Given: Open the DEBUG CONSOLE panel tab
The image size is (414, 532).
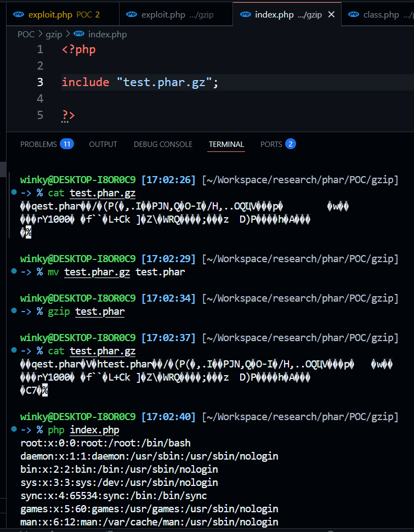Looking at the screenshot, I should pos(163,144).
